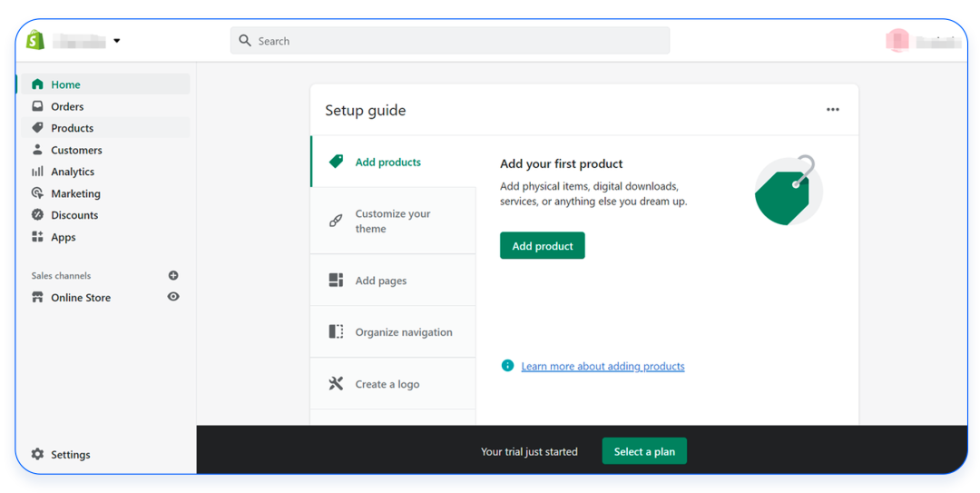Switch to the Organize navigation step
The height and width of the screenshot is (493, 980).
[x=403, y=332]
